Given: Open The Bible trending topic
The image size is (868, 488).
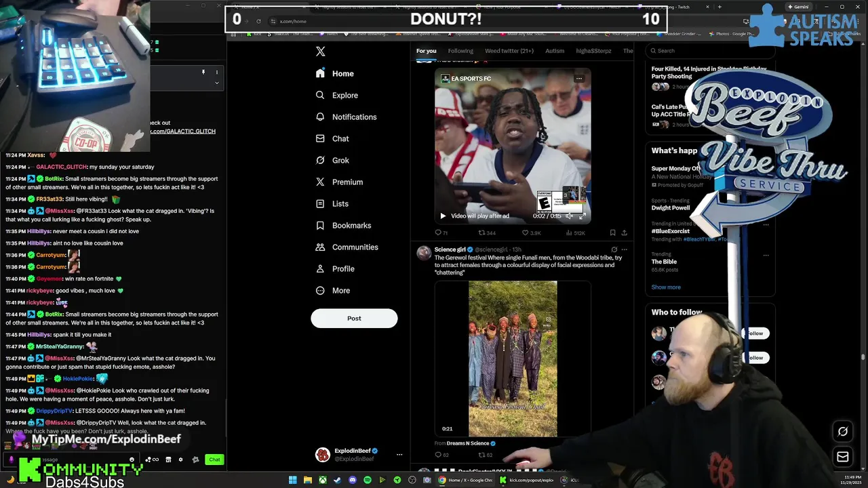Looking at the screenshot, I should pos(664,262).
